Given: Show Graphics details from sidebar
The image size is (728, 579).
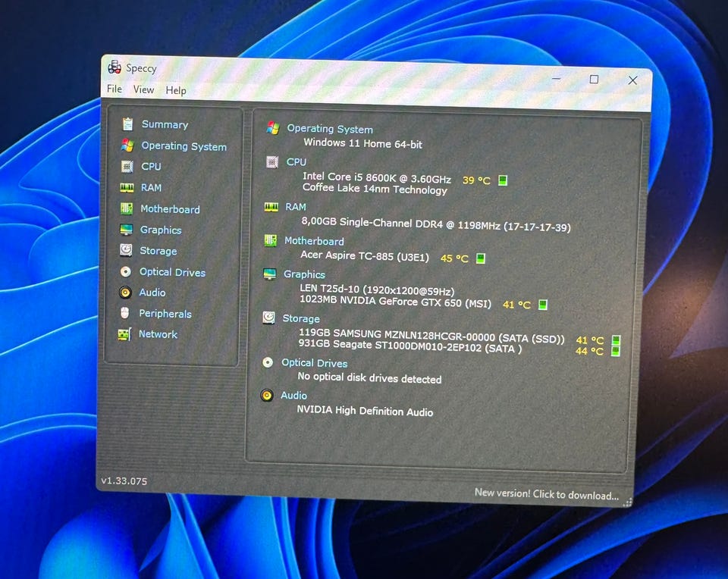Looking at the screenshot, I should pos(161,230).
